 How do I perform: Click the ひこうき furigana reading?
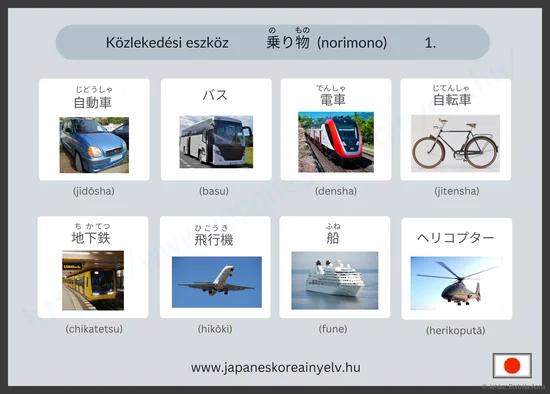tap(212, 228)
